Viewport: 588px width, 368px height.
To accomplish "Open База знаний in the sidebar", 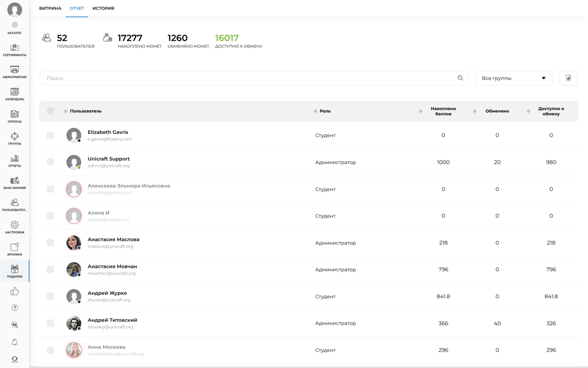I will 14,183.
